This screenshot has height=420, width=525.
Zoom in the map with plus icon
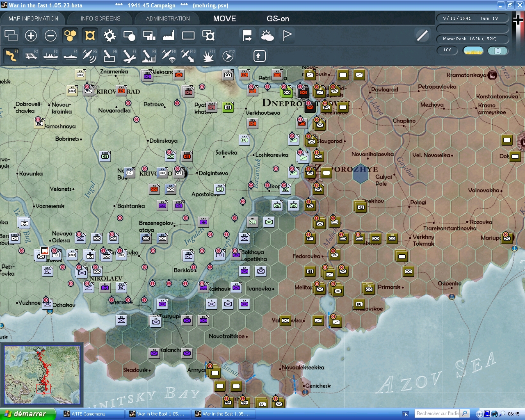31,36
